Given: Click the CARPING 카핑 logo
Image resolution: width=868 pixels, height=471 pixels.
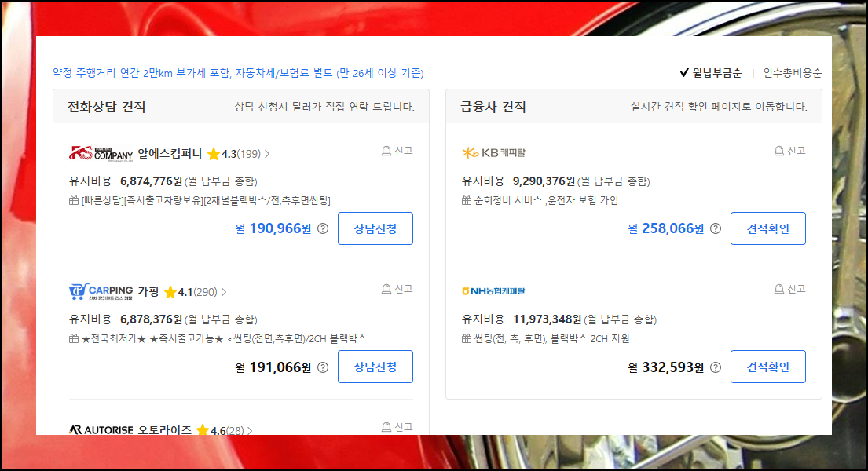Looking at the screenshot, I should [101, 292].
